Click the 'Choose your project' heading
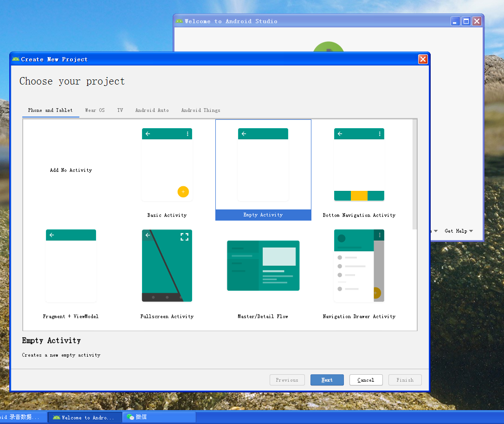The width and height of the screenshot is (504, 424). (72, 81)
